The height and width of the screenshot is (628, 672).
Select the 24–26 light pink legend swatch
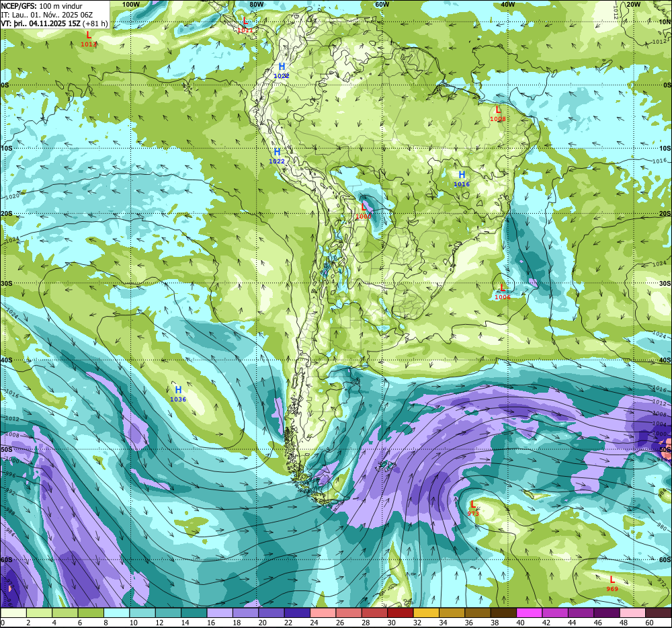323,613
